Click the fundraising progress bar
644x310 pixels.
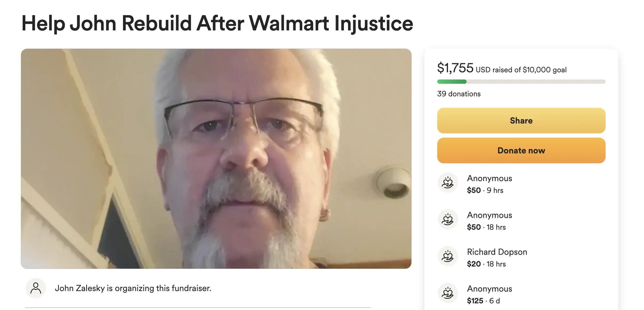[521, 81]
